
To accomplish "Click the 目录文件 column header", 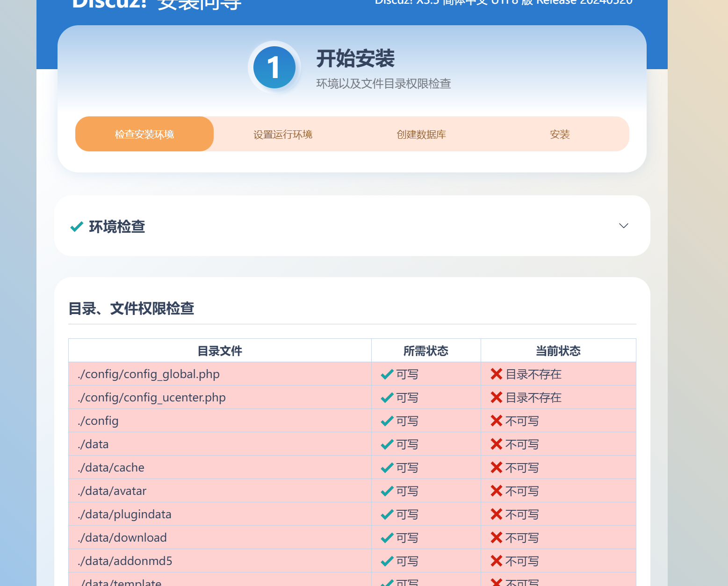I will coord(220,350).
